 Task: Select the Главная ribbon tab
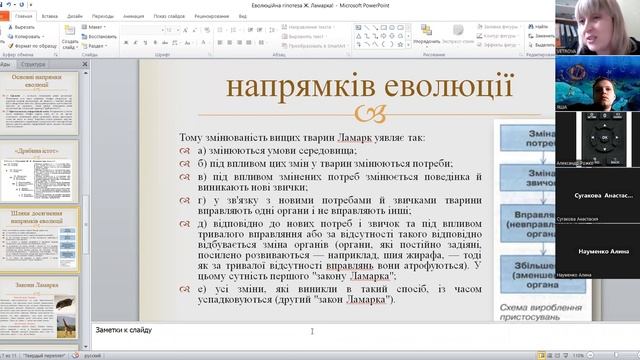pyautogui.click(x=23, y=16)
